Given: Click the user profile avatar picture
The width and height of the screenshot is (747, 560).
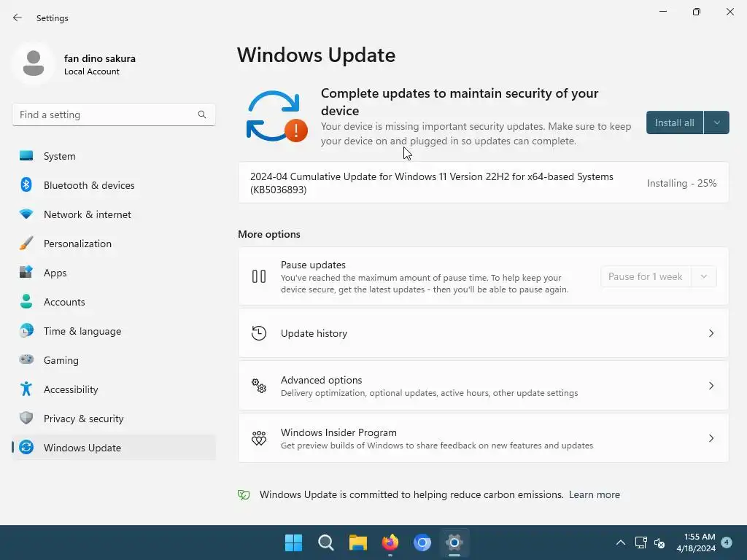Looking at the screenshot, I should [x=34, y=63].
